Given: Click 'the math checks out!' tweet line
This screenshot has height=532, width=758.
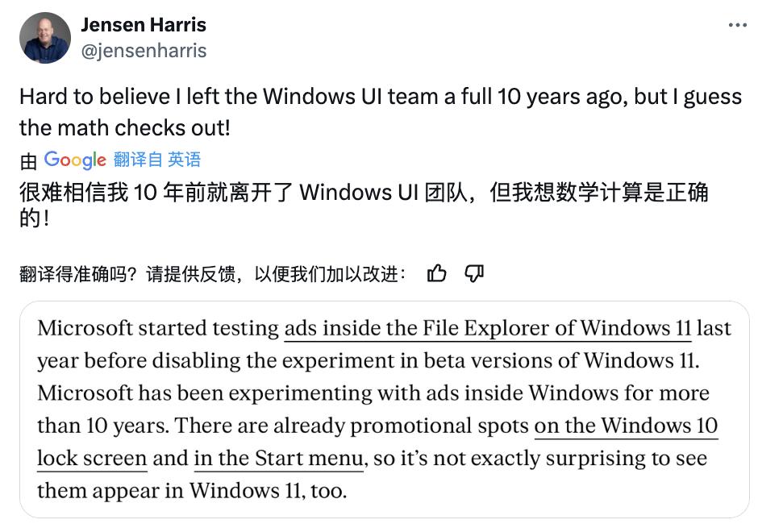Looking at the screenshot, I should [x=125, y=128].
